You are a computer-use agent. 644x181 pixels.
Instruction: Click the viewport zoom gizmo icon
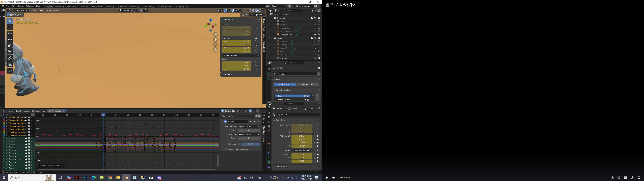tap(216, 35)
